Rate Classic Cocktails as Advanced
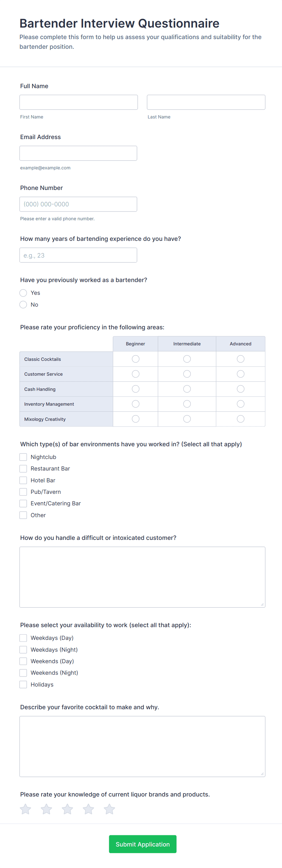This screenshot has height=868, width=282. [240, 359]
